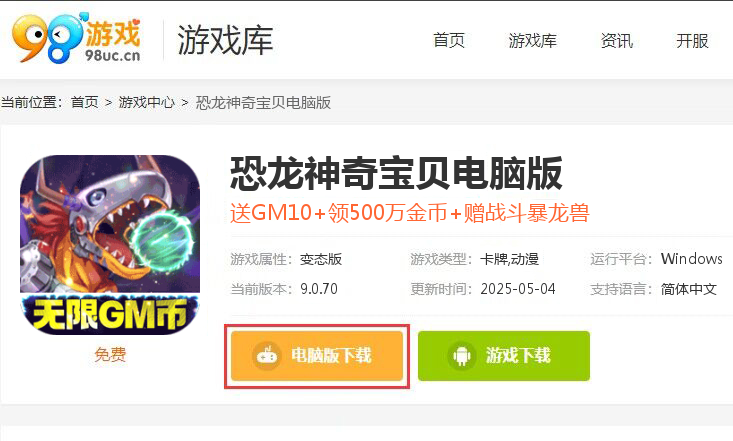Open the 开服 navigation item
Image resolution: width=733 pixels, height=441 pixels.
[692, 41]
